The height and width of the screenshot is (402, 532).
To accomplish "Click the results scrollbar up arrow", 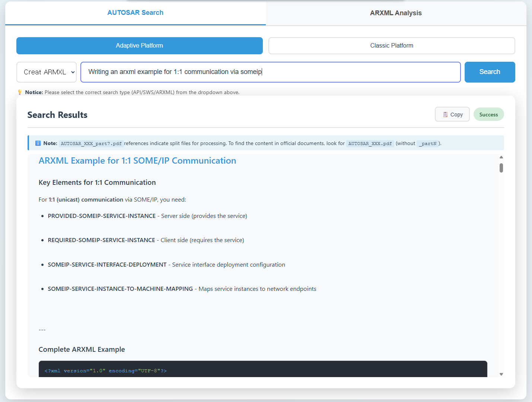I will [x=501, y=157].
